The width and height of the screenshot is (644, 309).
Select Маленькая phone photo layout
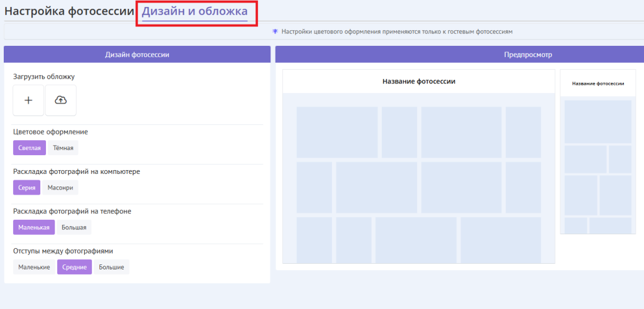click(x=34, y=227)
